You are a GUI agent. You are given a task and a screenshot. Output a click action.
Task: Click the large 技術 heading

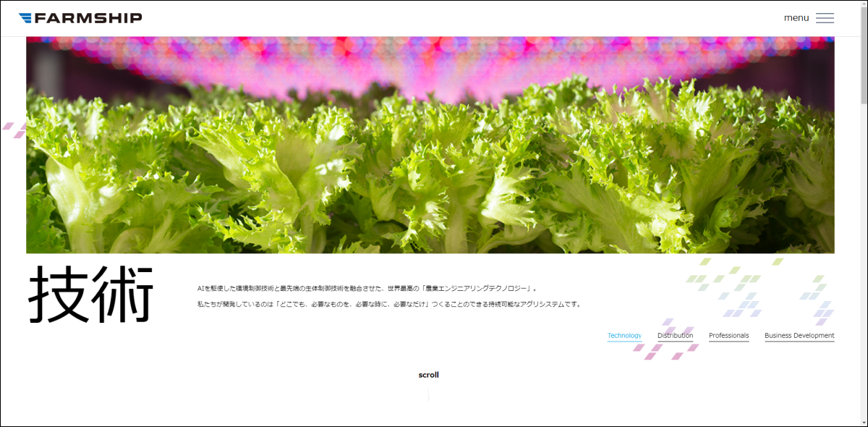[x=91, y=295]
